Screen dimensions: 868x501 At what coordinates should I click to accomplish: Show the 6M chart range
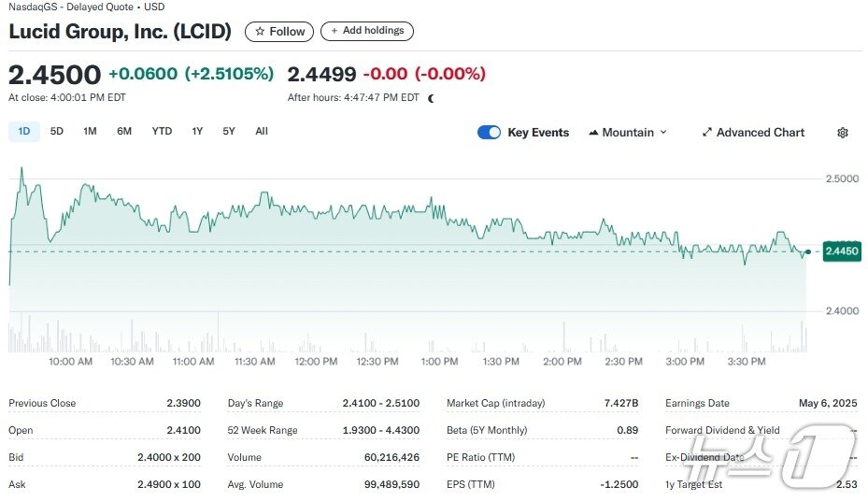[124, 131]
